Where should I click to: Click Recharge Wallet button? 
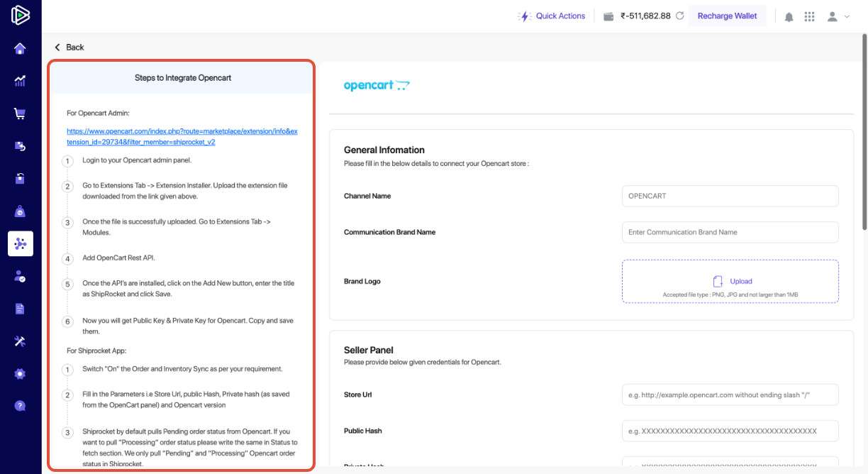(x=727, y=16)
